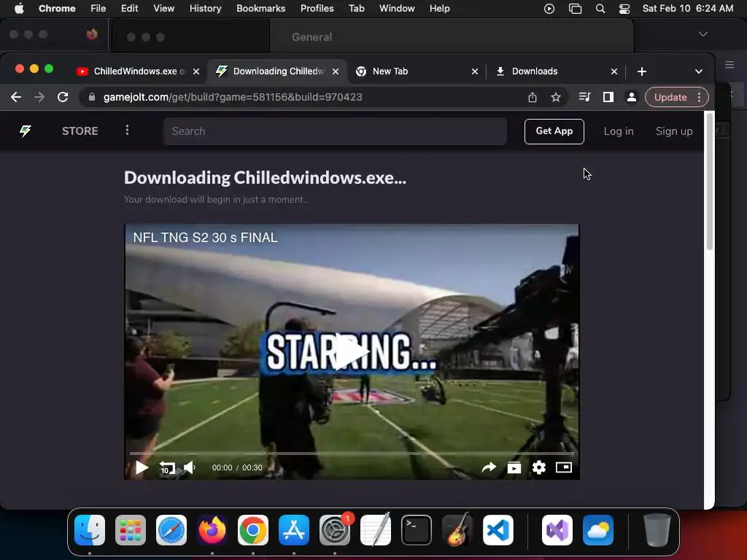Reload the gamejolt page
Image resolution: width=747 pixels, height=560 pixels.
click(63, 97)
